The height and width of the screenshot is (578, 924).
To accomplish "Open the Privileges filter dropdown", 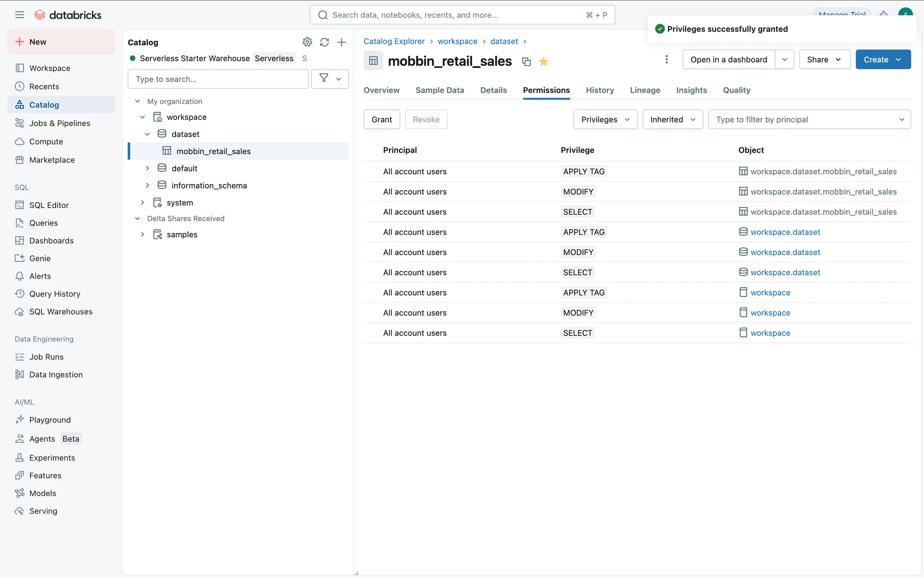I will [605, 119].
